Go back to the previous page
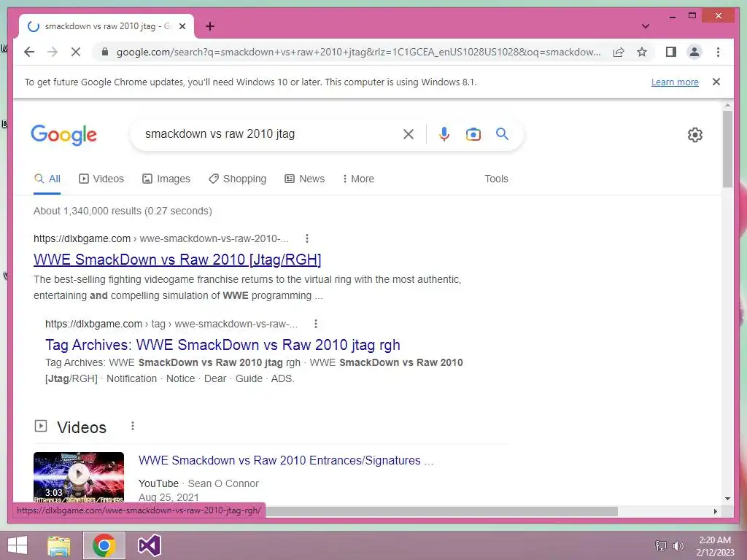747x560 pixels. [x=29, y=52]
